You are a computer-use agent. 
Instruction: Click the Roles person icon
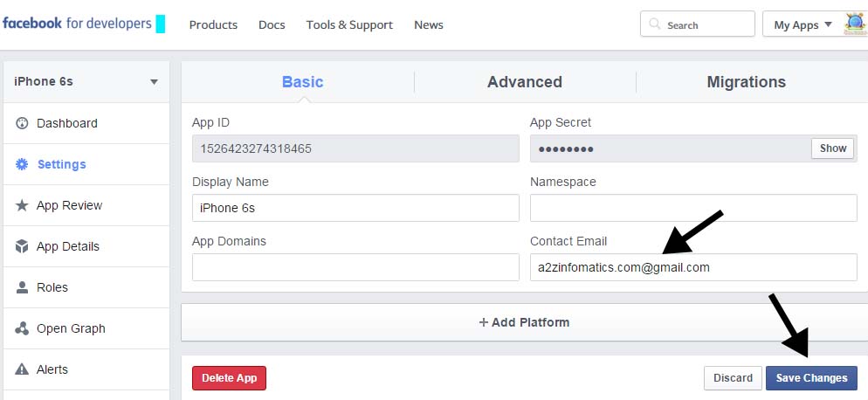(22, 287)
